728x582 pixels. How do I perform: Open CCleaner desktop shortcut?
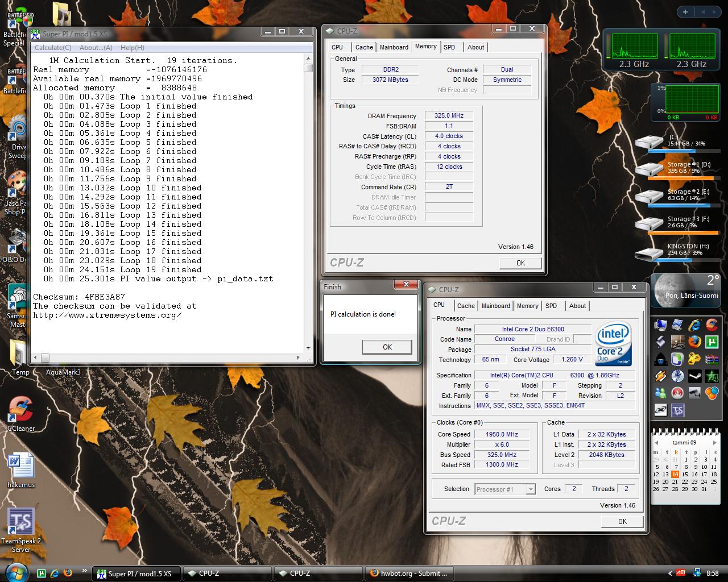click(21, 413)
